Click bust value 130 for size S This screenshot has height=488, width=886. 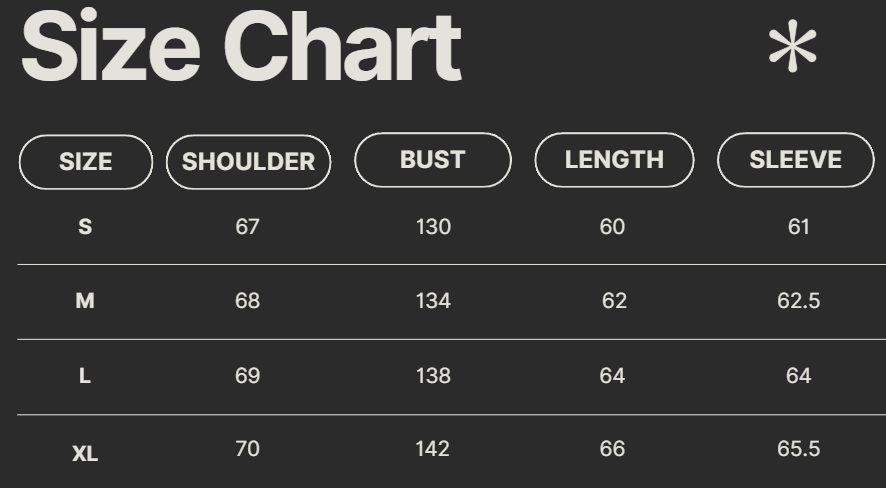433,227
